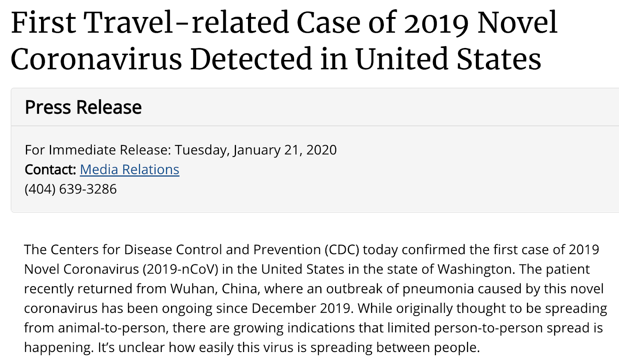Click the sentence starting 'It's unclear how easily'
The width and height of the screenshot is (619, 364).
click(x=289, y=348)
